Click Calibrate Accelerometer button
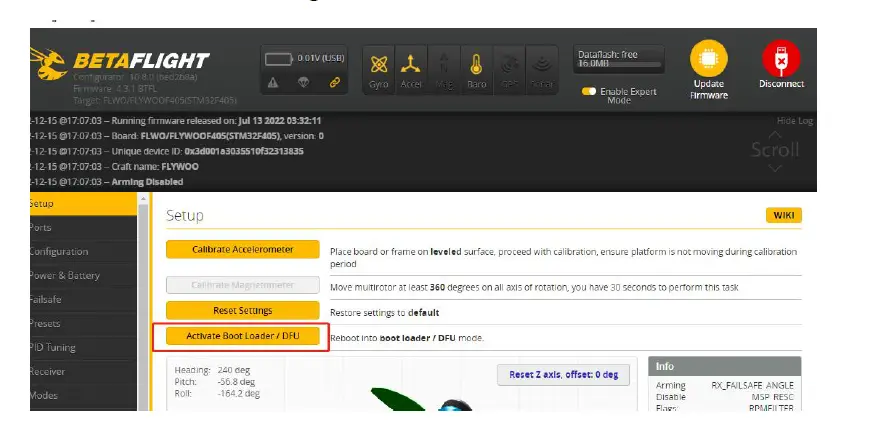 pos(243,249)
